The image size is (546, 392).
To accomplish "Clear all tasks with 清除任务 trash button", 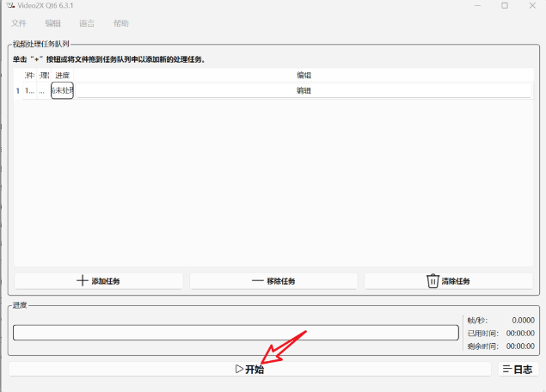I will (x=448, y=281).
